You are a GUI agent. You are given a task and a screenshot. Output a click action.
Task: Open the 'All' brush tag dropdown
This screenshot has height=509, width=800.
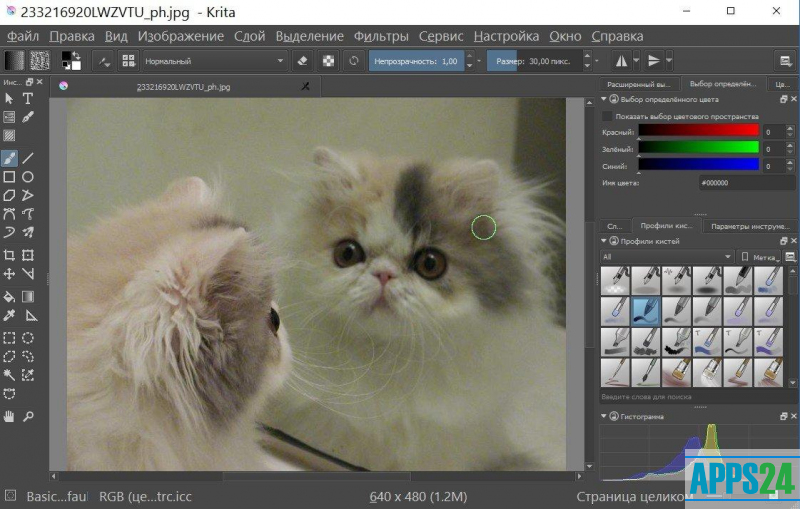(667, 257)
